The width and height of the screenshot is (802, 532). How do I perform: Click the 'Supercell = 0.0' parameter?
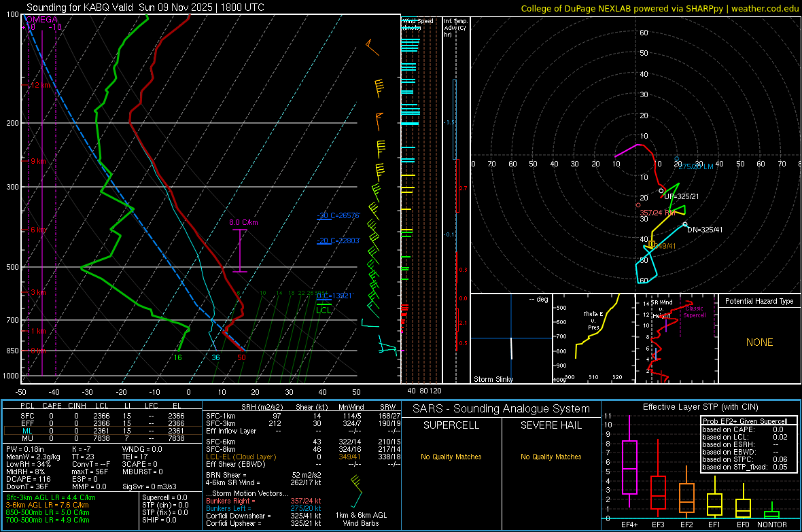[164, 498]
